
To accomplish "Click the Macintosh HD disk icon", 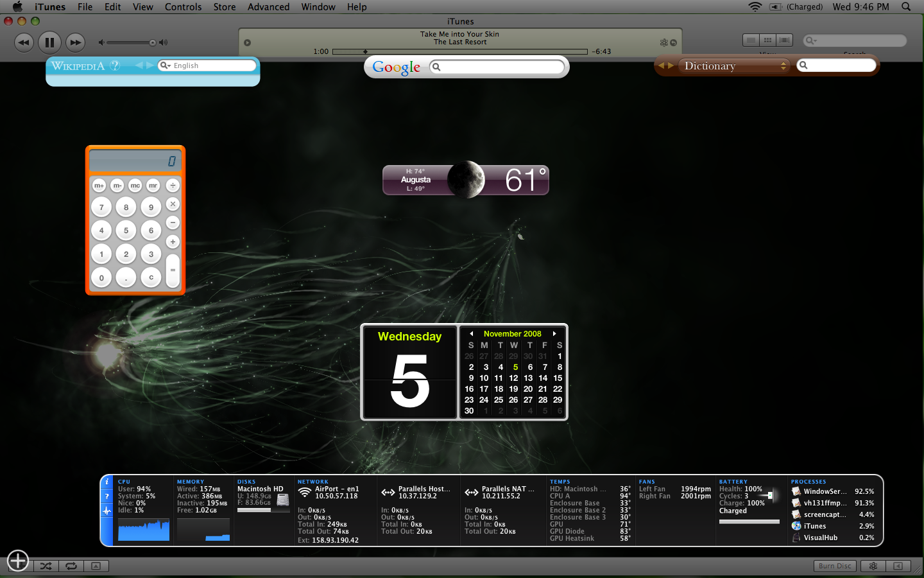I will pos(283,500).
